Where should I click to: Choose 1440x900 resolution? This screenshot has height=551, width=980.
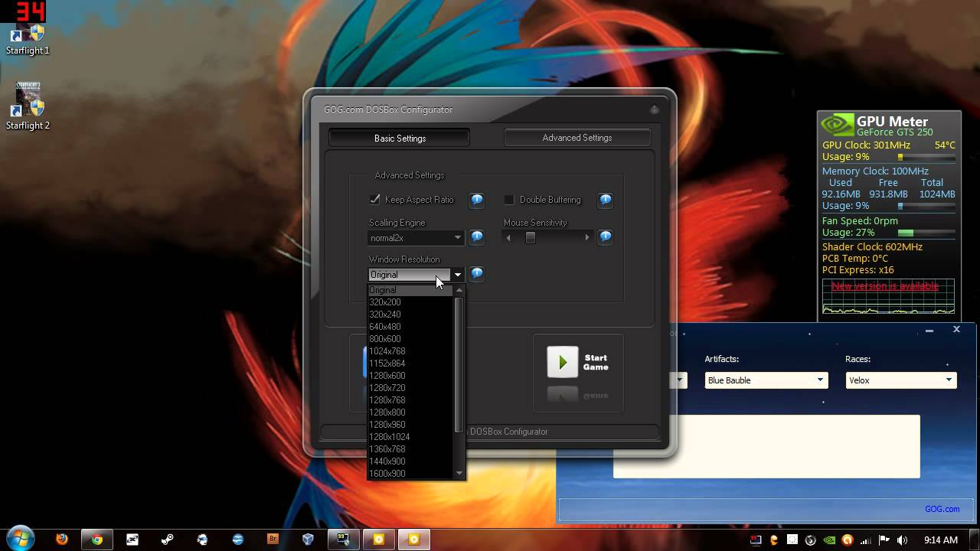tap(410, 461)
